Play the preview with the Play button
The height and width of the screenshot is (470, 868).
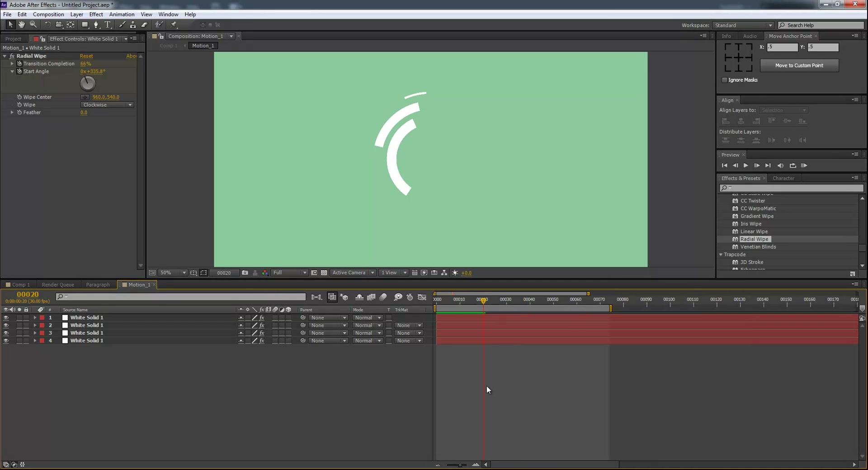(x=746, y=166)
